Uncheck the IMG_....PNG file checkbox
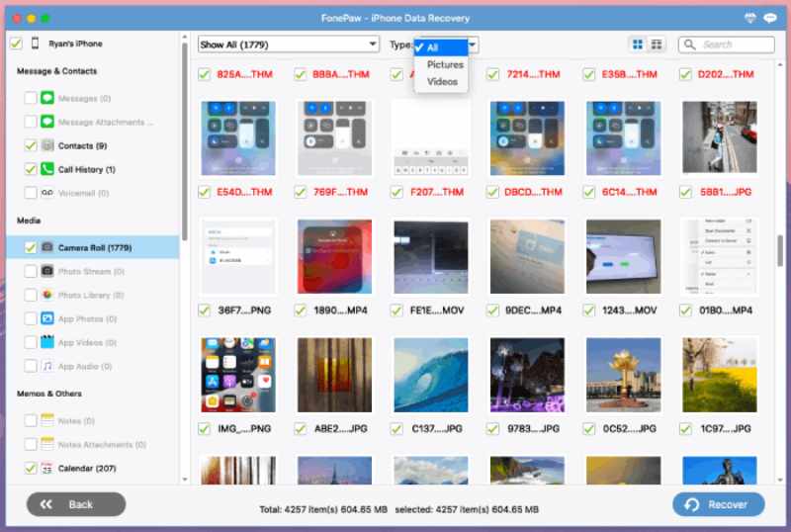The image size is (791, 532). tap(204, 428)
